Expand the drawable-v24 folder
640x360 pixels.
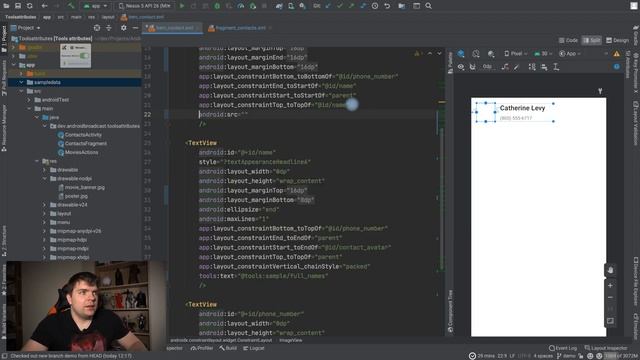[44, 205]
